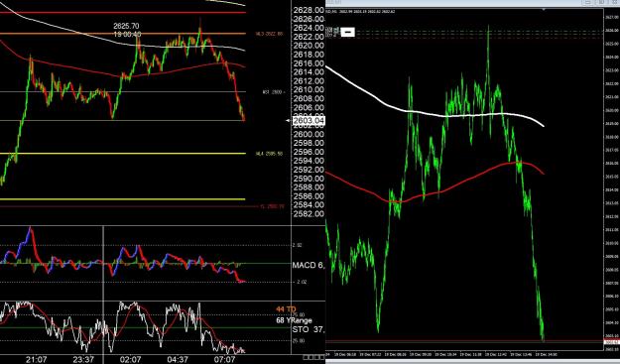Click the 2596.00 price scale value
This screenshot has height=364, width=620.
[309, 152]
